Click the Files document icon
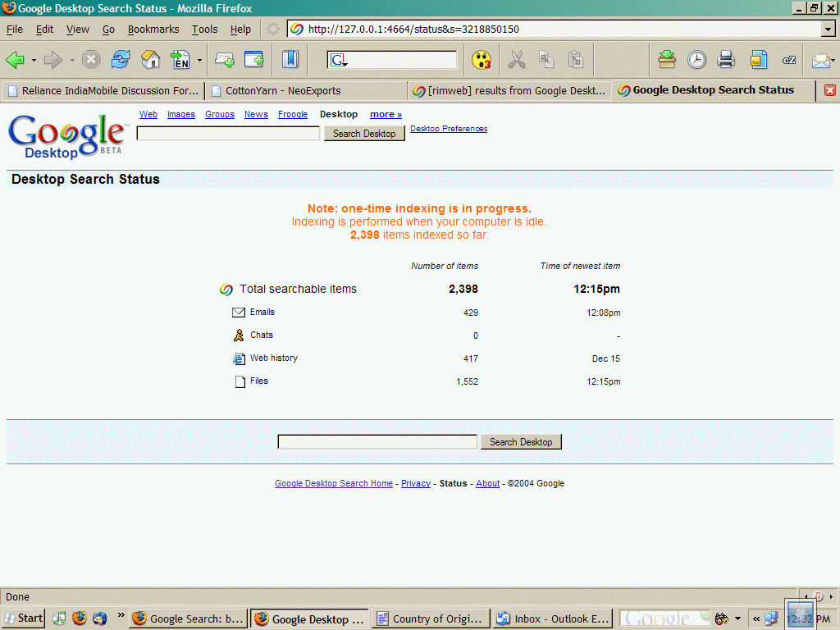840x630 pixels. pos(240,381)
